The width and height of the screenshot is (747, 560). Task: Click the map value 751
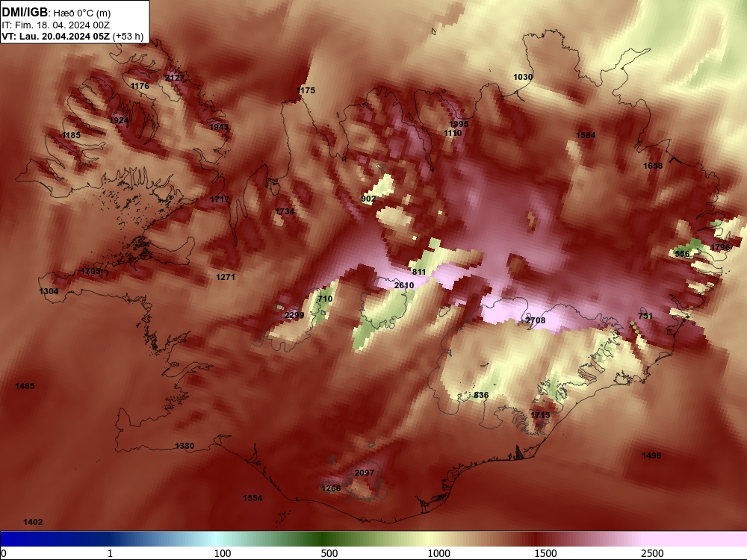point(645,316)
